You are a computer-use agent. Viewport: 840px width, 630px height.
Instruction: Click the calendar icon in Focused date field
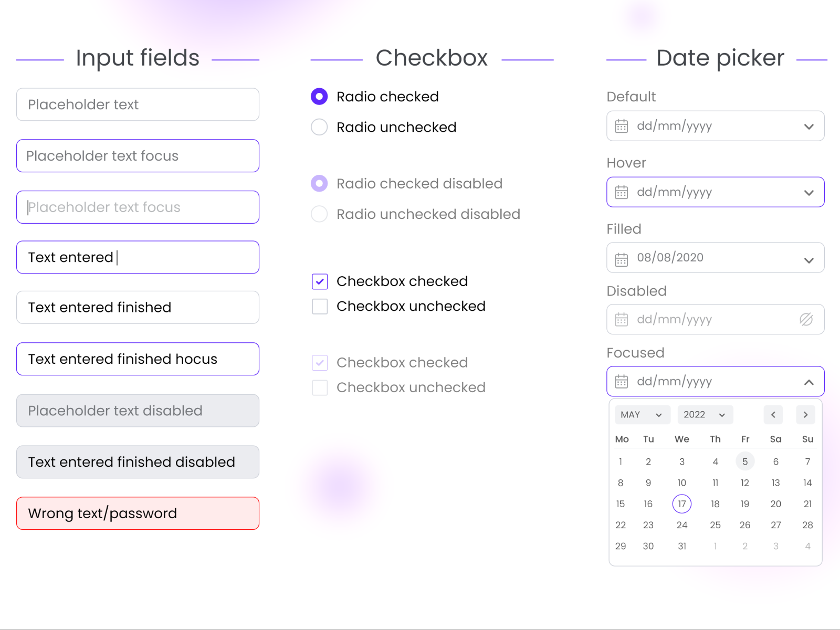point(621,382)
